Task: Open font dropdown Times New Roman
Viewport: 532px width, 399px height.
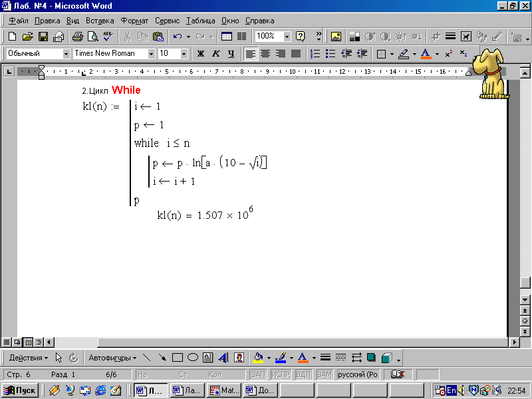Action: point(152,54)
